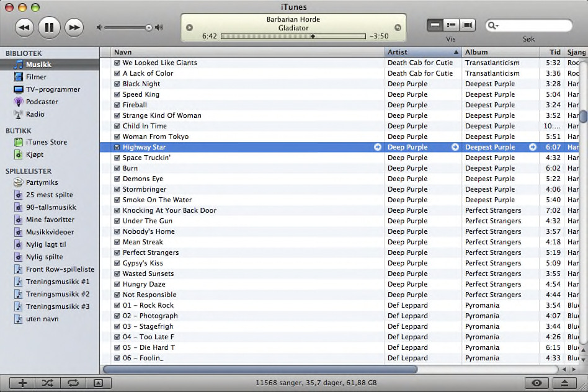Image resolution: width=588 pixels, height=392 pixels.
Task: Click into the Søk search field
Action: click(528, 25)
